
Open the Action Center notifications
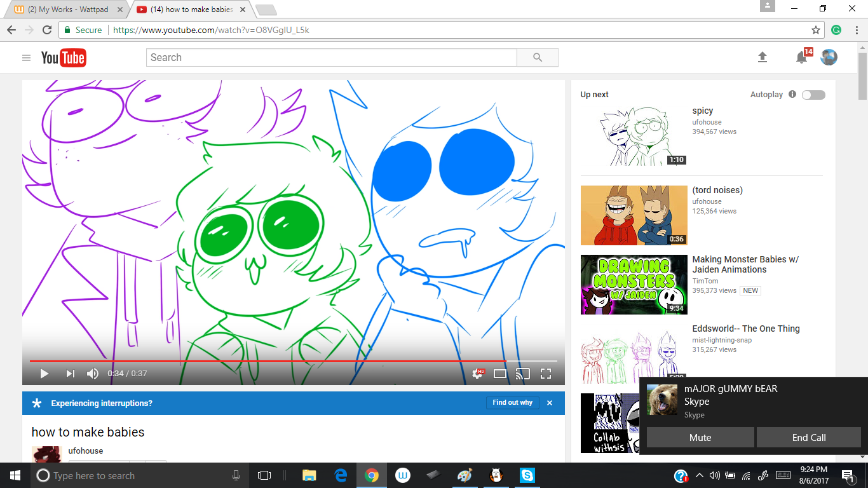pos(847,475)
